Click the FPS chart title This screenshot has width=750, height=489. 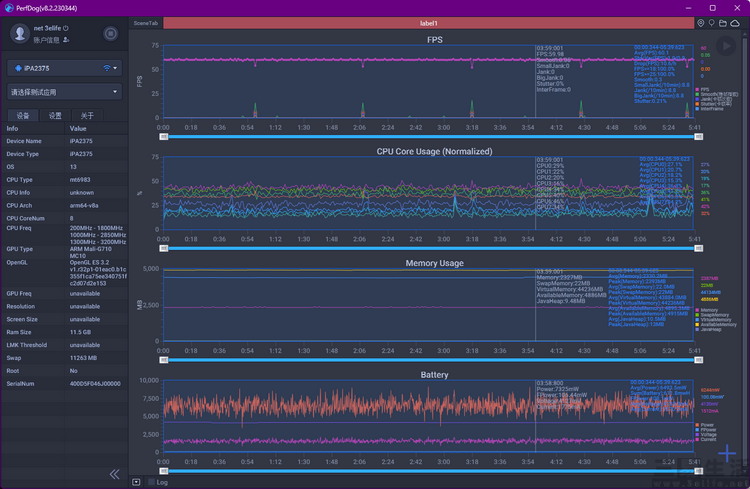[434, 40]
